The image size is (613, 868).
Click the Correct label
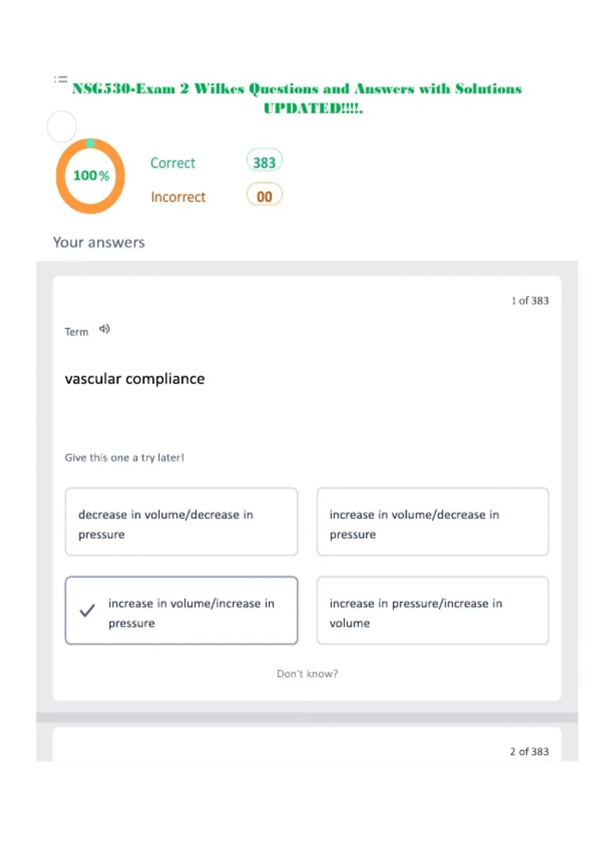tap(173, 163)
